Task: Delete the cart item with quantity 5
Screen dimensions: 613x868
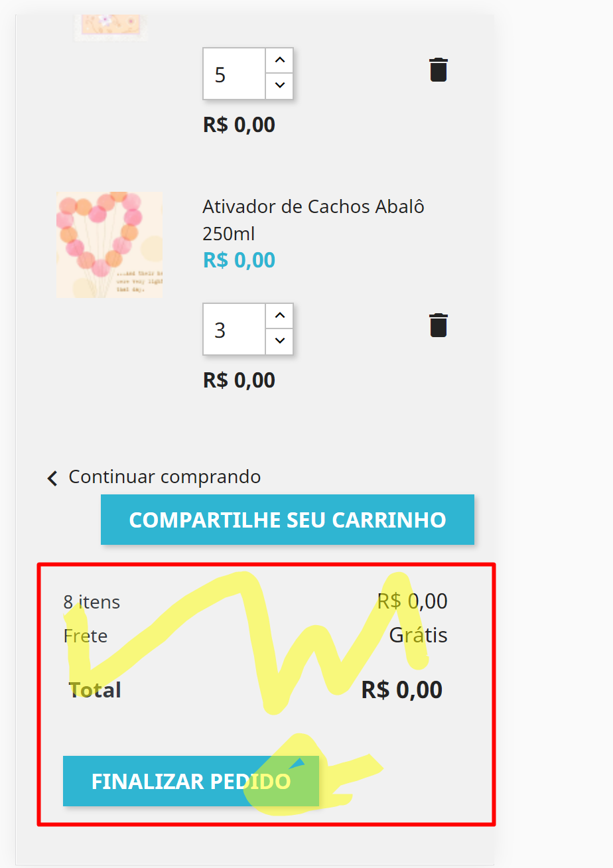Action: point(439,70)
